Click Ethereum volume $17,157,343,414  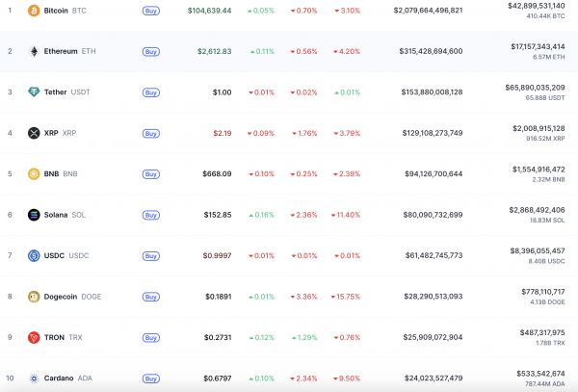point(538,47)
